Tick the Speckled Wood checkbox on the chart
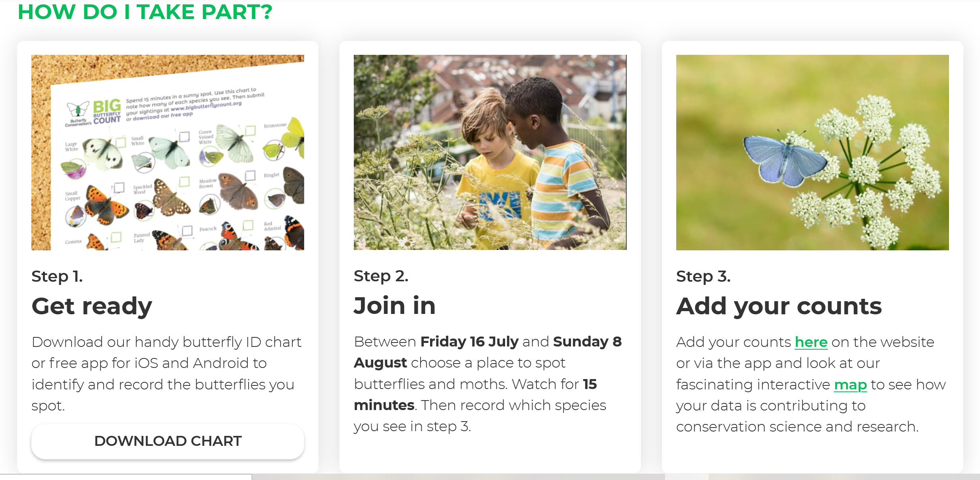The height and width of the screenshot is (480, 980). 184,182
